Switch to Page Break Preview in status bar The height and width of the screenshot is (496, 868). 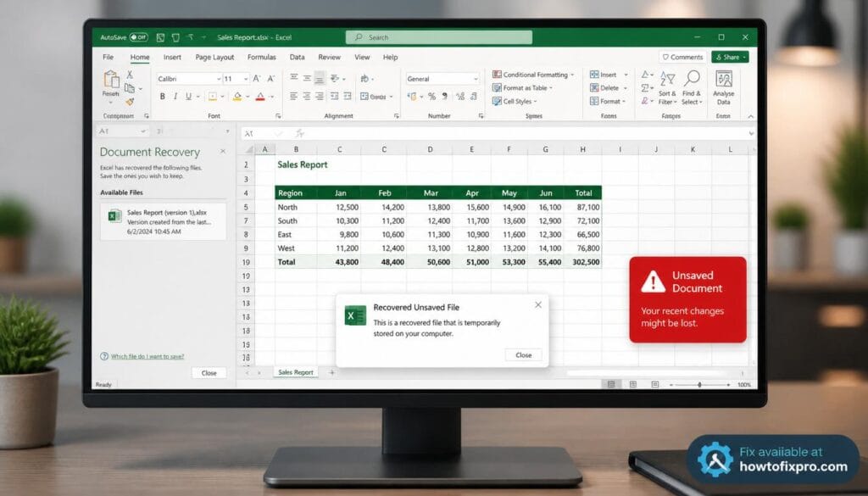(x=655, y=384)
